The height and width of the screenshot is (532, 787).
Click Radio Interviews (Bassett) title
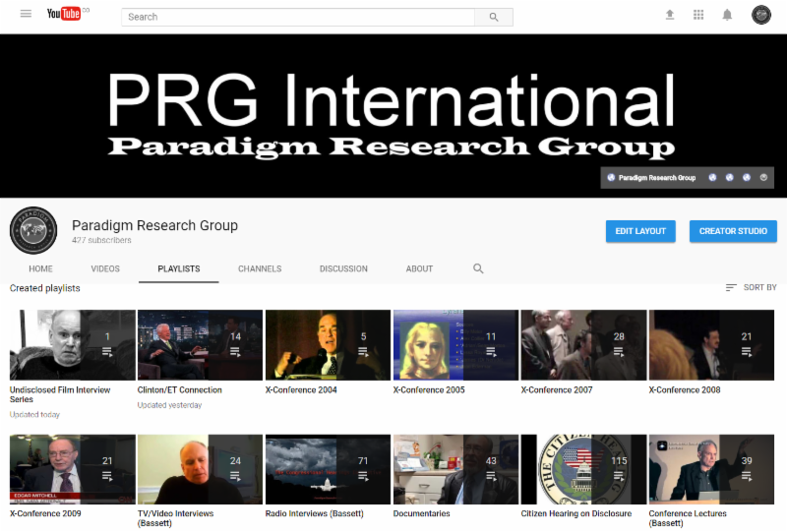[x=314, y=514]
